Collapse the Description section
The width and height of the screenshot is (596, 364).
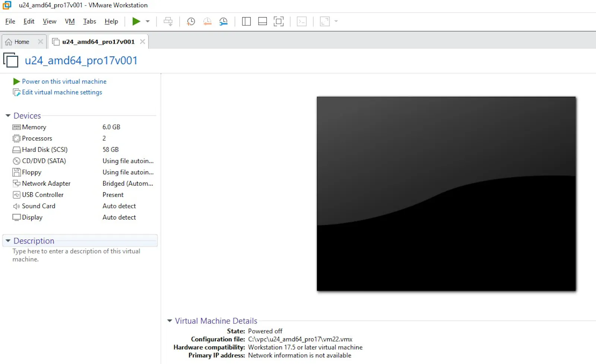pyautogui.click(x=8, y=241)
